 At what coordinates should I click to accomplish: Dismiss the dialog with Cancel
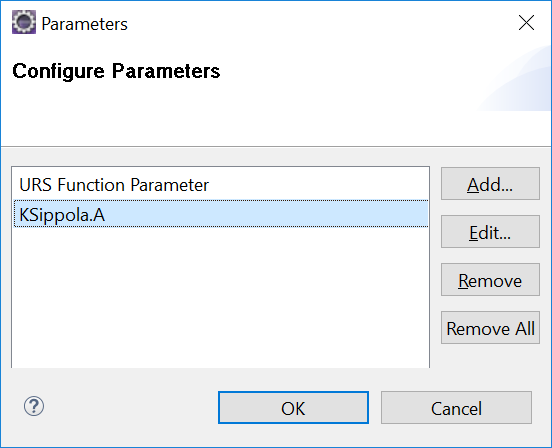click(x=456, y=408)
